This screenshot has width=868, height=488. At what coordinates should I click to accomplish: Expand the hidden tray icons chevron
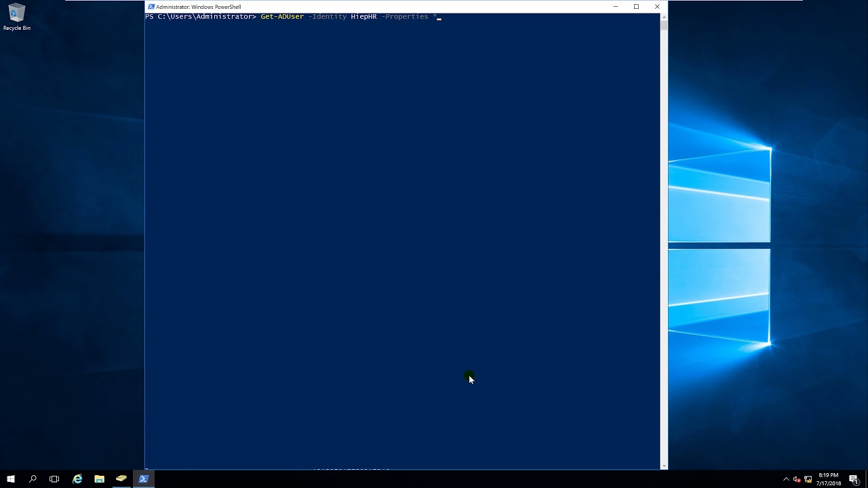[x=786, y=479]
